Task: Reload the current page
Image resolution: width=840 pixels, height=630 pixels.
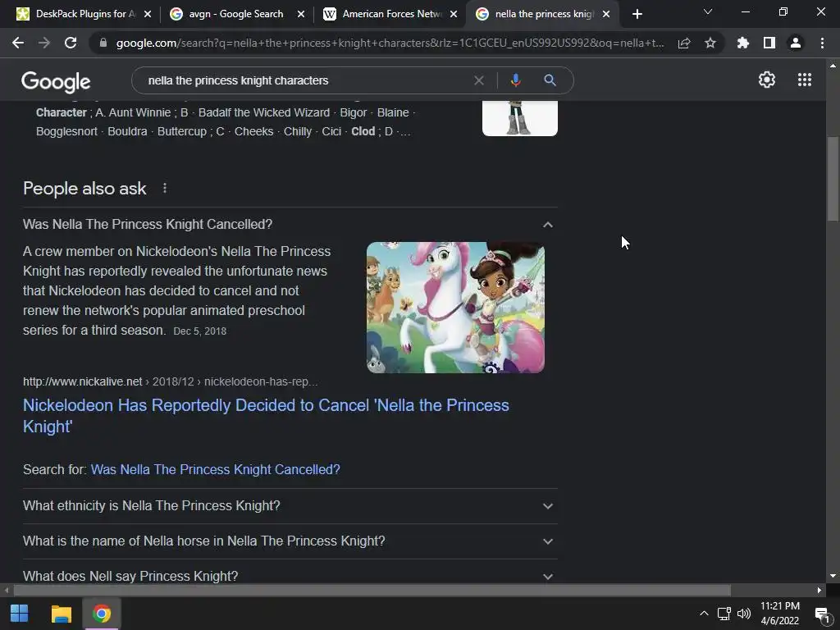Action: point(71,43)
